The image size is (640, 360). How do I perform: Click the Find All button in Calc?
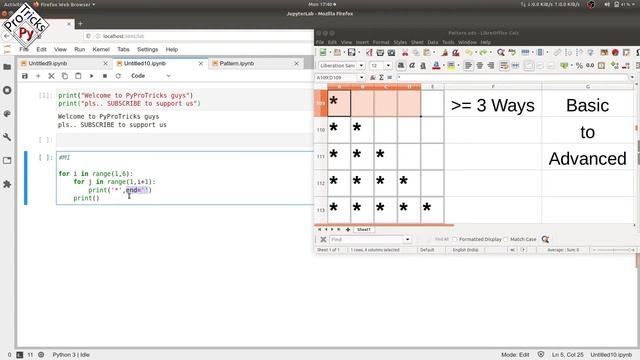point(442,239)
